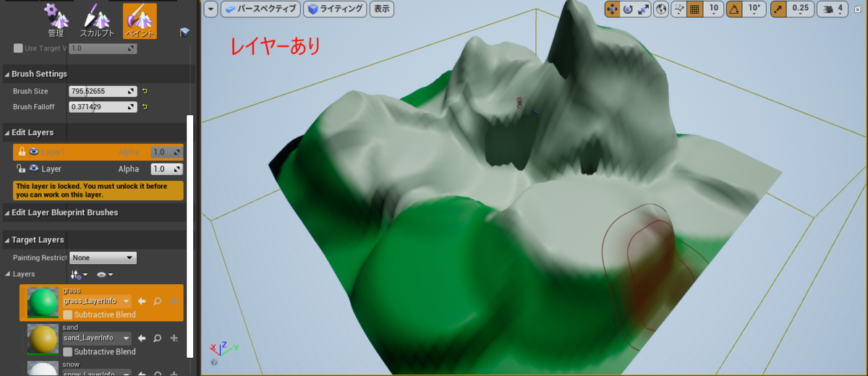Click the Layer1 Alpha value box
This screenshot has height=376, width=868.
tap(166, 152)
